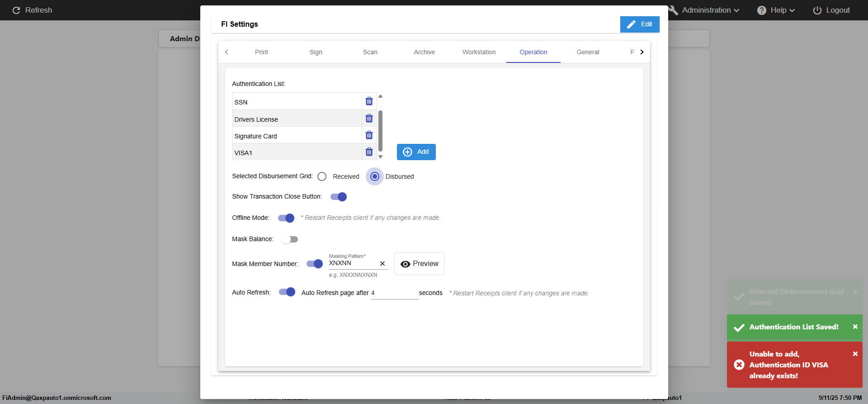Close the Unable to add error toast
Image resolution: width=868 pixels, height=404 pixels.
coord(855,354)
